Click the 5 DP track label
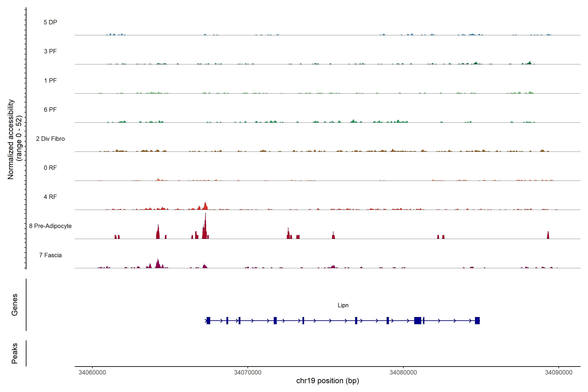 click(x=50, y=22)
